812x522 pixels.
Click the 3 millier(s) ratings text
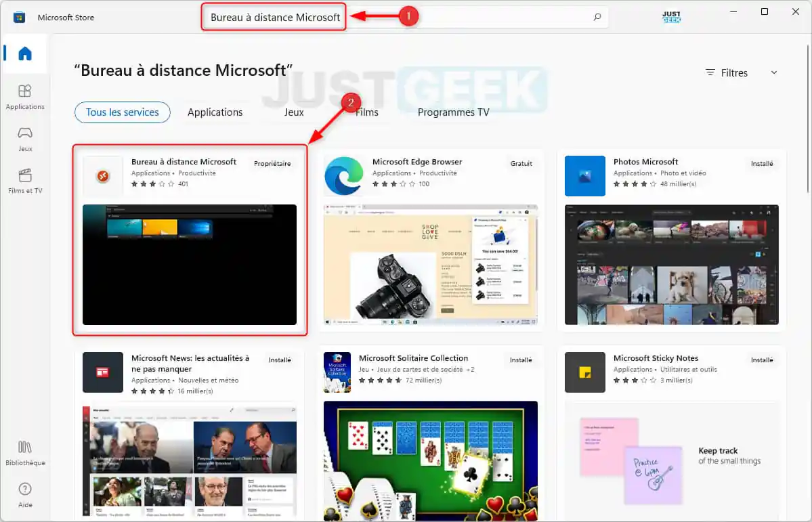coord(677,380)
